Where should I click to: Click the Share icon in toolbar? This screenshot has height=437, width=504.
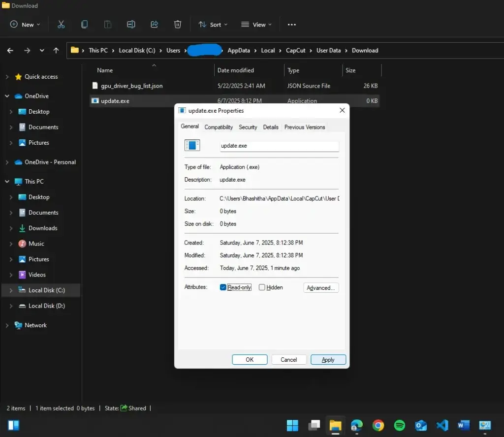point(154,25)
